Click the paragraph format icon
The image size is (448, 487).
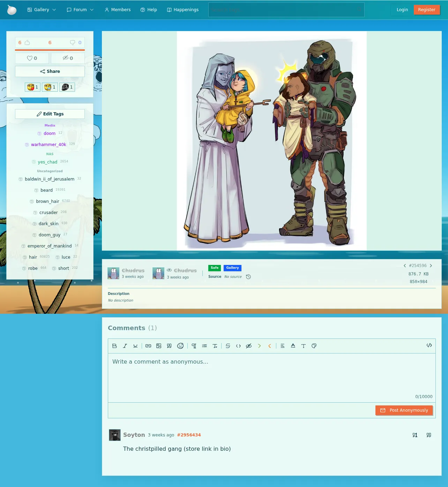point(194,346)
